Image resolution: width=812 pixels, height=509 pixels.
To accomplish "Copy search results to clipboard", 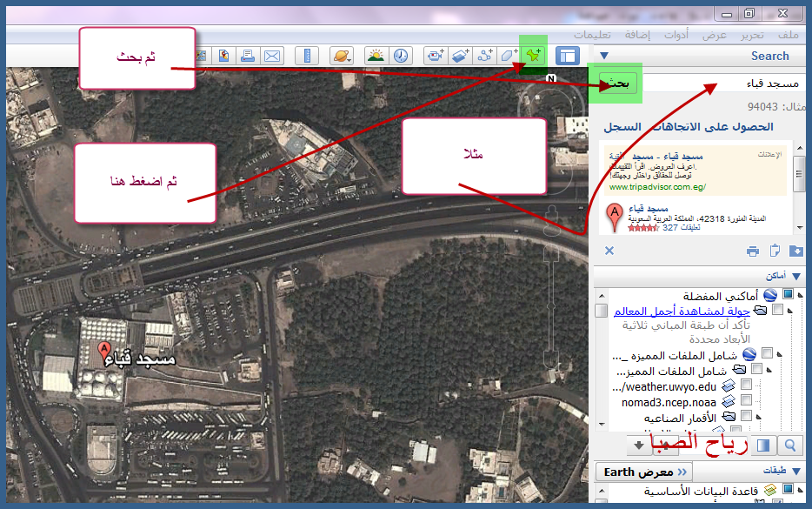I will 775,251.
